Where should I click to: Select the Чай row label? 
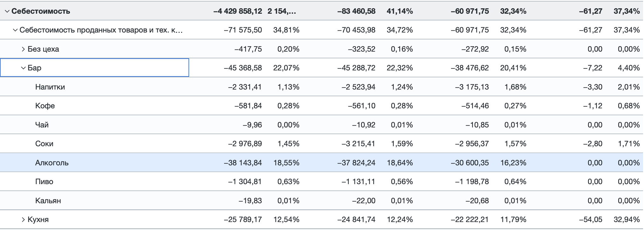tap(42, 125)
